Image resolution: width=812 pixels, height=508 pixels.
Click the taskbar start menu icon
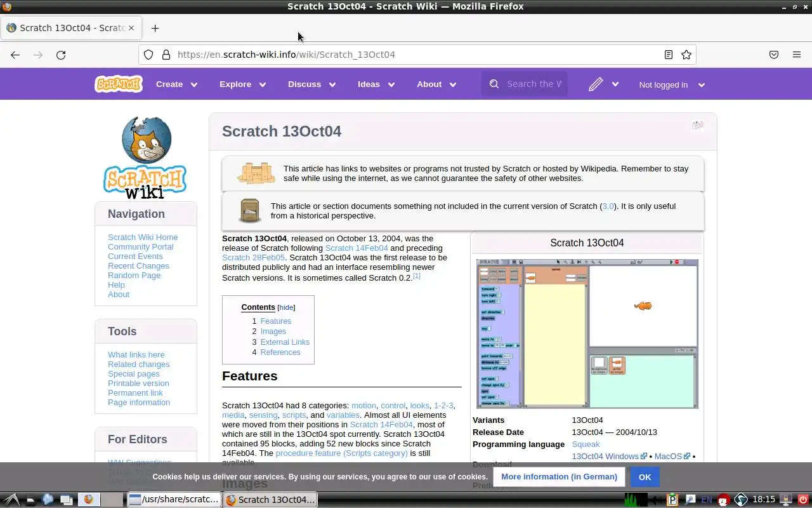[x=12, y=500]
